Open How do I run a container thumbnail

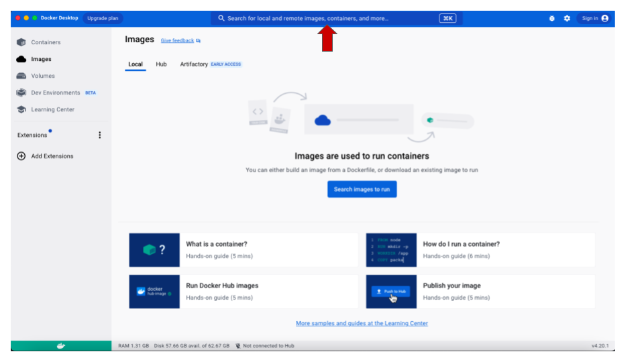click(x=391, y=250)
